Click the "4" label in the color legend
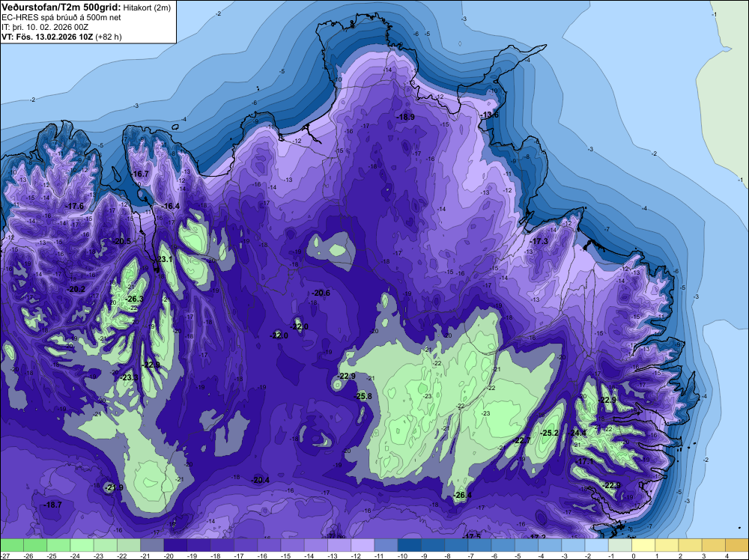Viewport: 749px width, 560px height. tap(727, 556)
